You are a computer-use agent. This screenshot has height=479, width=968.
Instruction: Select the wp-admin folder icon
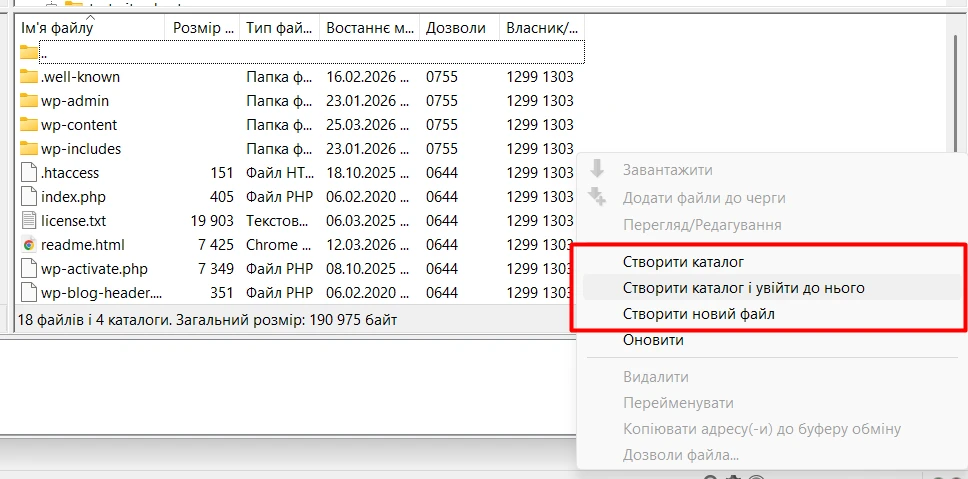(x=28, y=101)
